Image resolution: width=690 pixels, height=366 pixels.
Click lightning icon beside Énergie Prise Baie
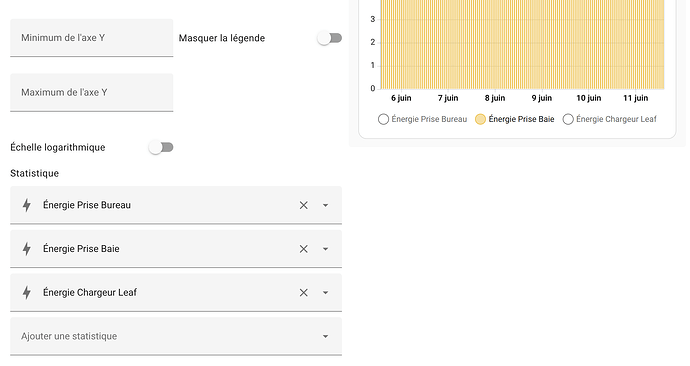point(27,249)
